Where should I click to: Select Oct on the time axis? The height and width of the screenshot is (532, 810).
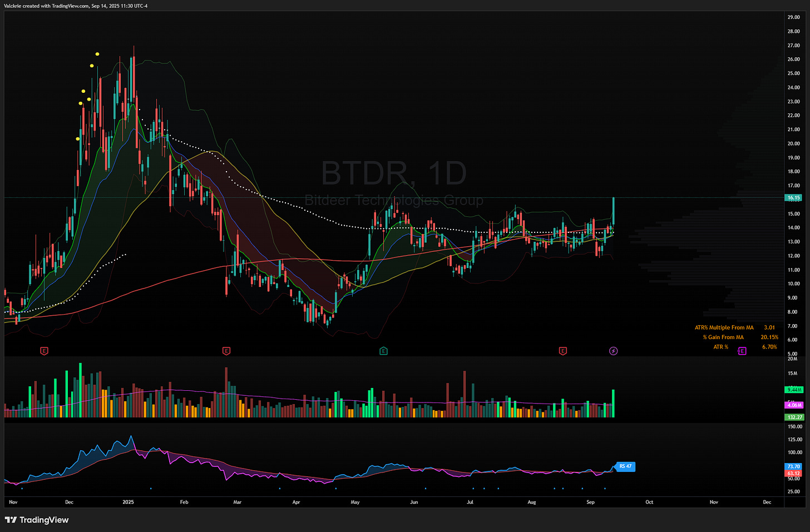[x=649, y=502]
